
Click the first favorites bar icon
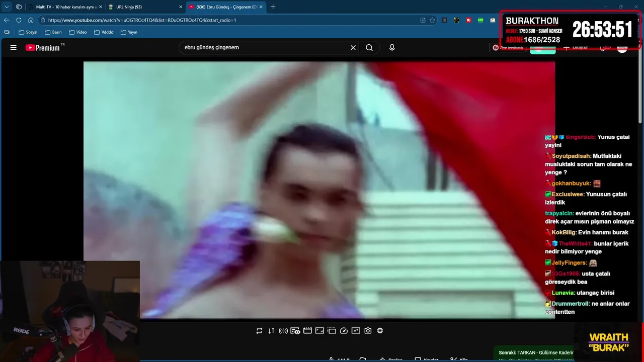coord(7,32)
